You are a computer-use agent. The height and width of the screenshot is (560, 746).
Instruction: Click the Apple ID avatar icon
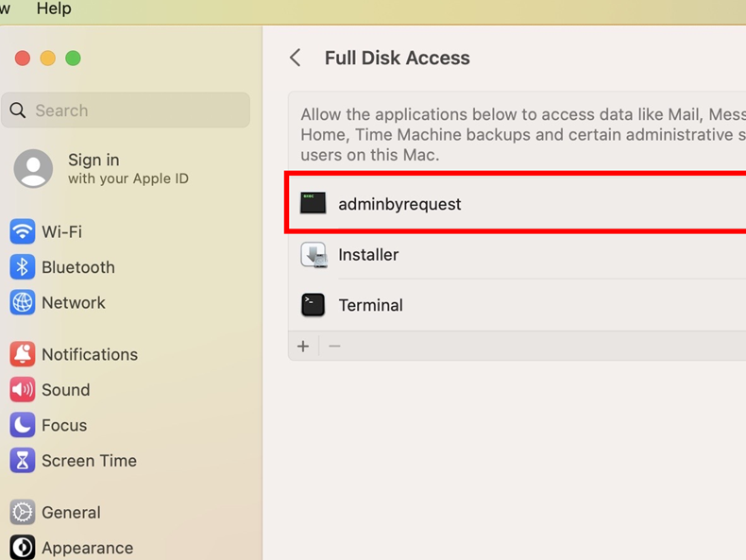click(33, 168)
